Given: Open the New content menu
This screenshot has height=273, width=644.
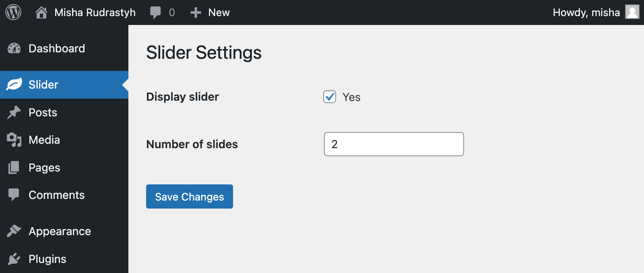Looking at the screenshot, I should tap(210, 12).
